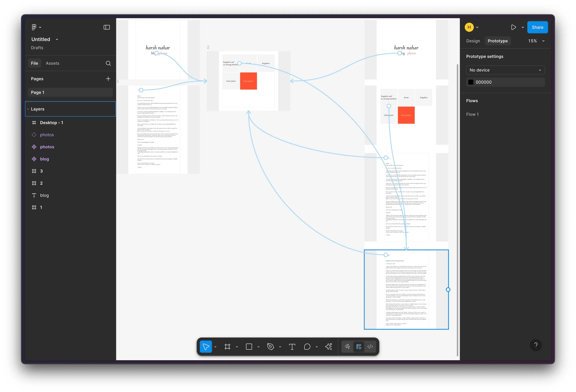Select the Frame tool
This screenshot has width=576, height=392.
pos(227,346)
